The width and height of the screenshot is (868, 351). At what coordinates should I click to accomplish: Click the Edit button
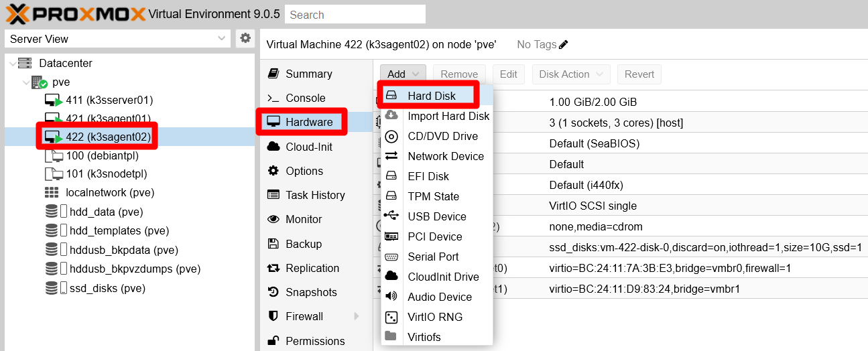(x=509, y=74)
